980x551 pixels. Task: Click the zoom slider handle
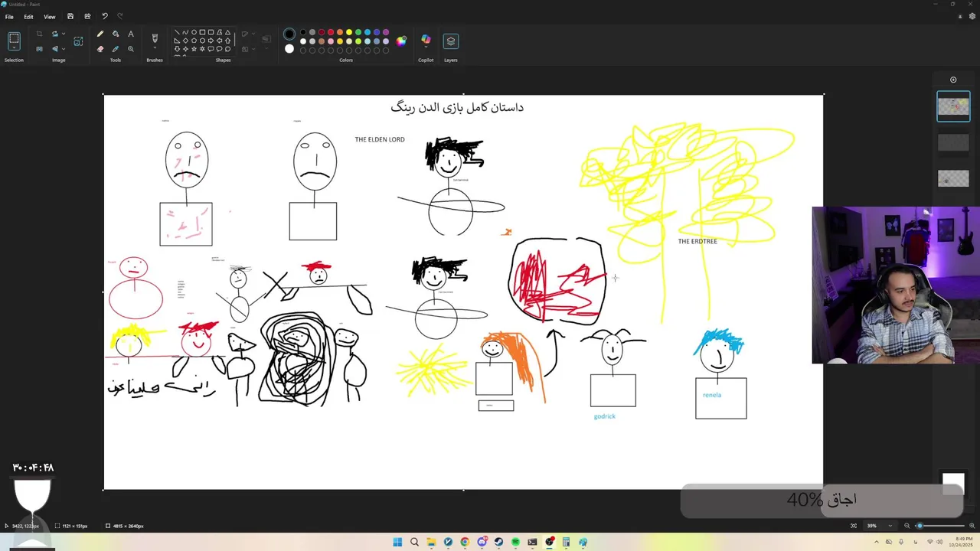(x=920, y=526)
